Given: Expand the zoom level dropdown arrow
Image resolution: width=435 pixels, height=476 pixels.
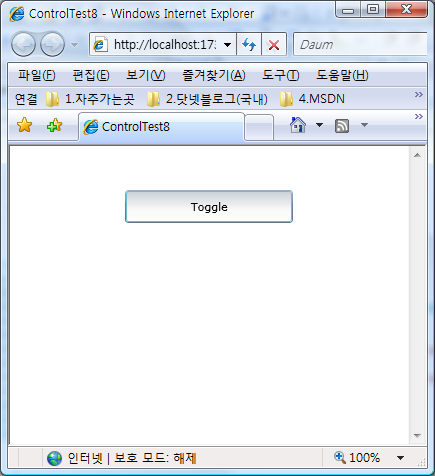Looking at the screenshot, I should [x=401, y=458].
